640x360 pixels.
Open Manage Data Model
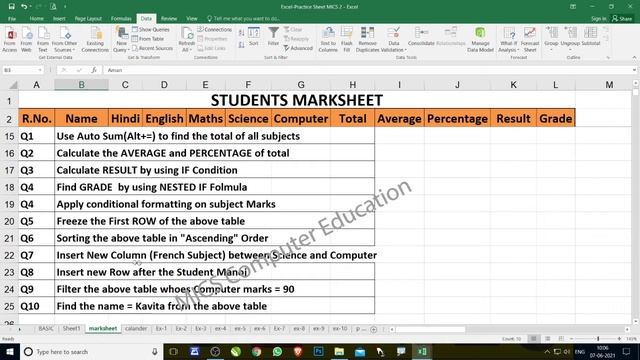pos(480,40)
